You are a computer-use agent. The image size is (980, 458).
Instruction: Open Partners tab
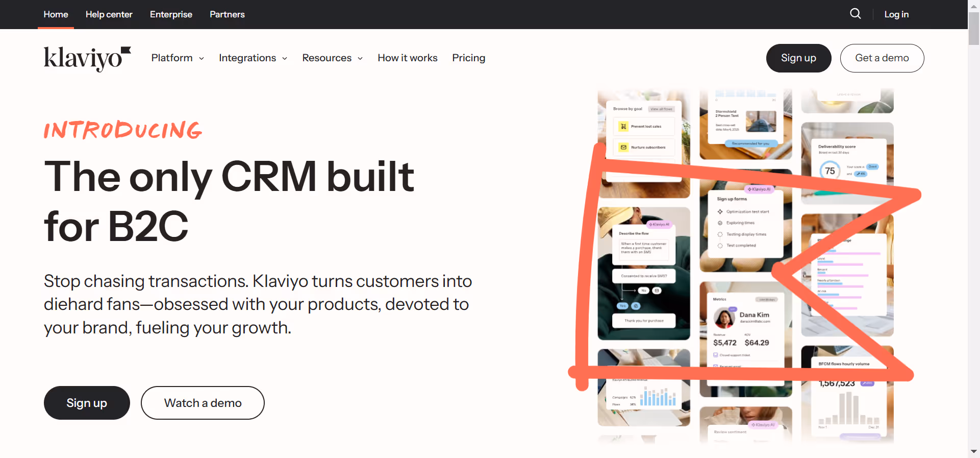click(227, 14)
